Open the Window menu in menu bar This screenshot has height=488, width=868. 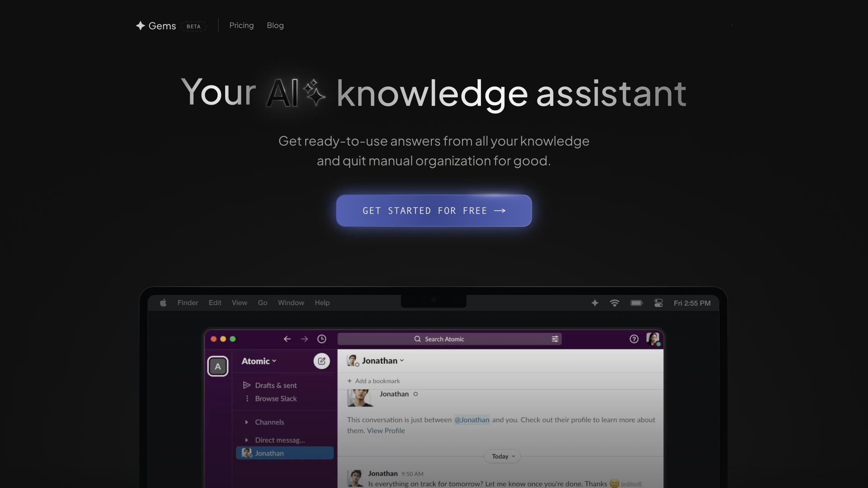tap(291, 303)
